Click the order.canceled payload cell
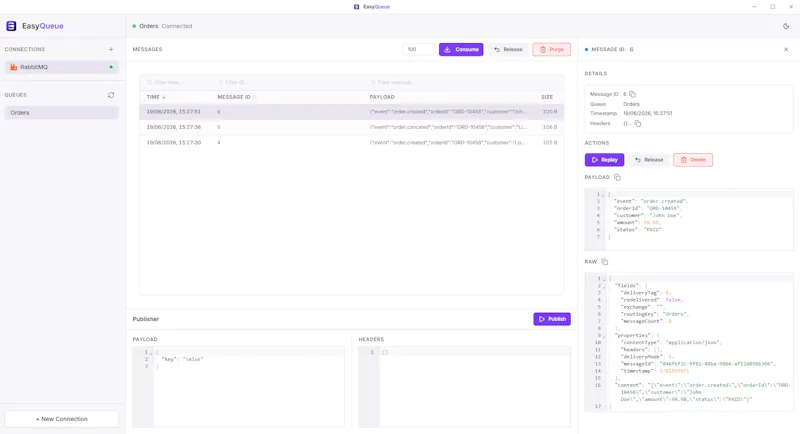Viewport: 800px width, 434px height. [x=449, y=127]
